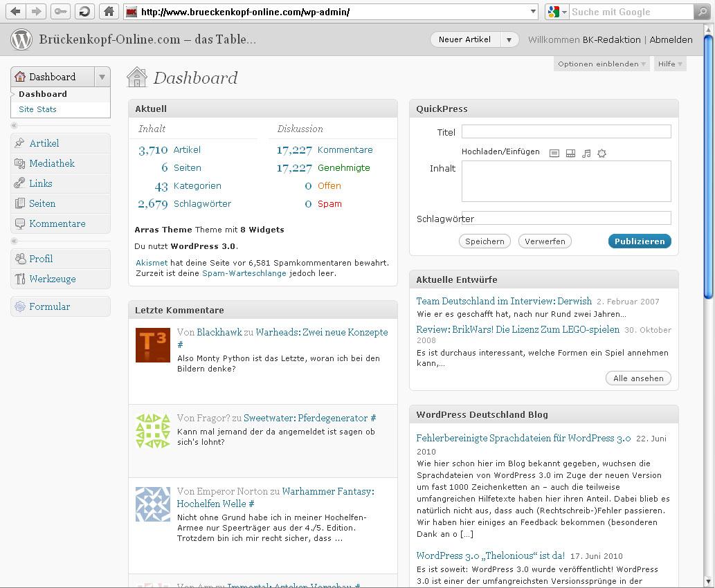Go back with the browser back arrow
Viewport: 715px width, 588px height.
click(15, 11)
